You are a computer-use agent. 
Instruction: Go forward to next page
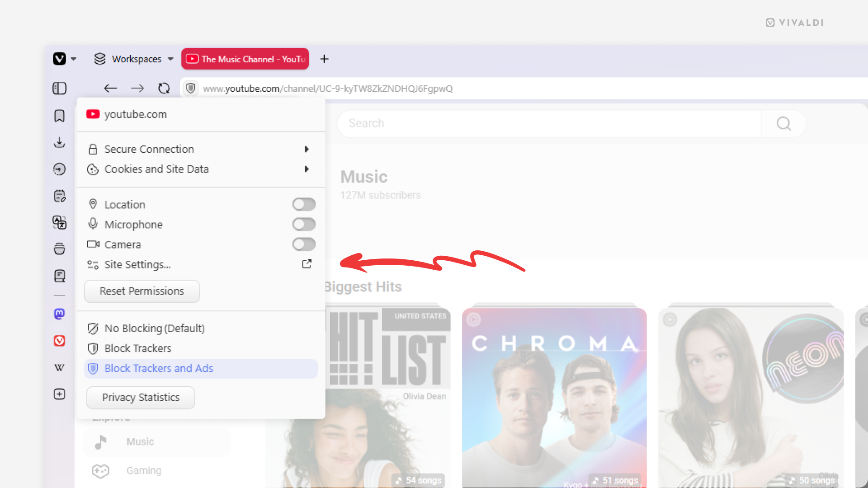tap(137, 89)
